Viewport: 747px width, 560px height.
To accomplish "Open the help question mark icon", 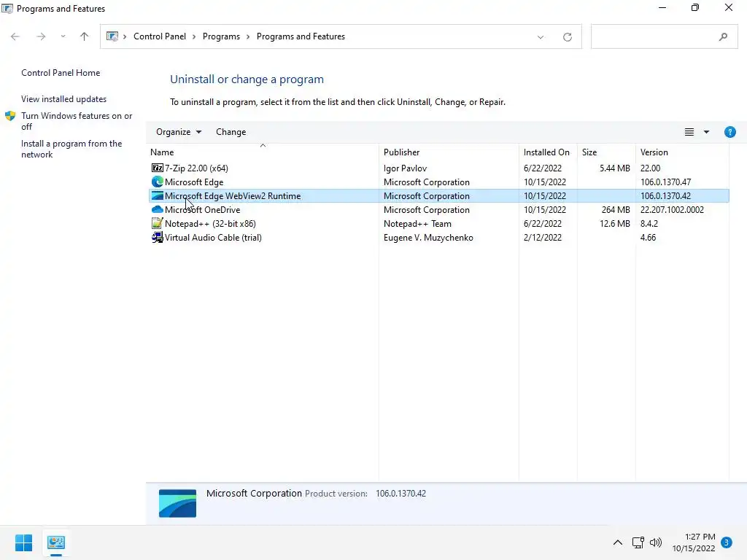I will click(729, 132).
